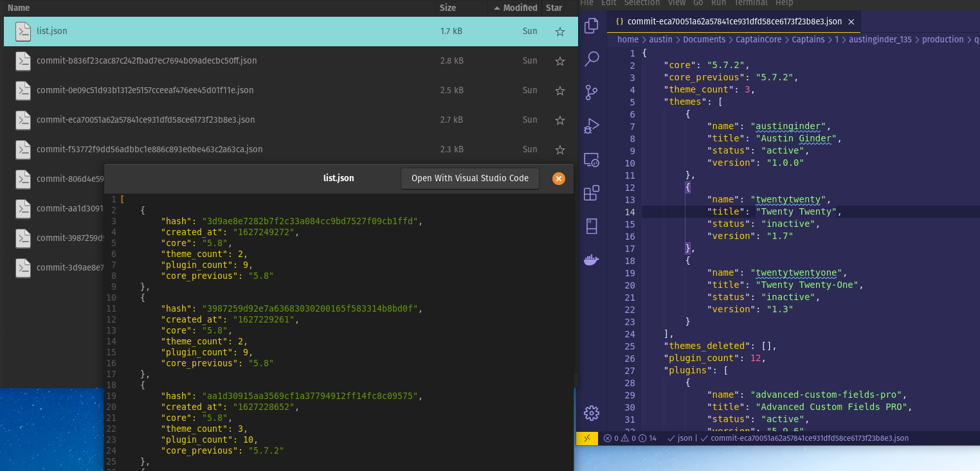Click the "themes_deleted" line in the editor
This screenshot has height=471, width=980.
click(x=720, y=346)
